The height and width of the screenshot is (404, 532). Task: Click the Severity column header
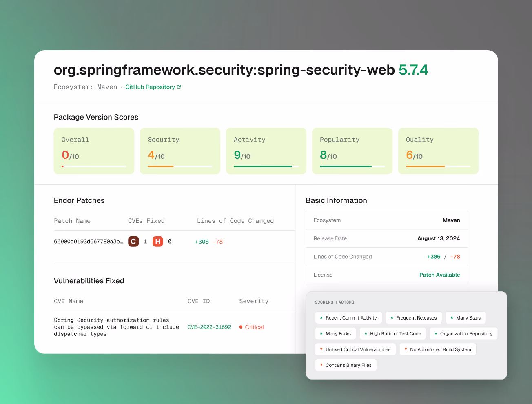(254, 301)
